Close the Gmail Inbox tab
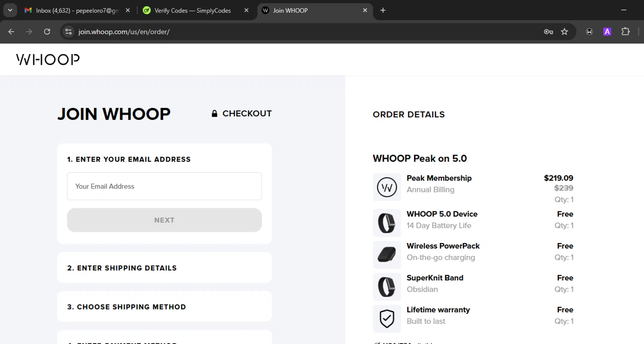644x344 pixels. pyautogui.click(x=128, y=10)
